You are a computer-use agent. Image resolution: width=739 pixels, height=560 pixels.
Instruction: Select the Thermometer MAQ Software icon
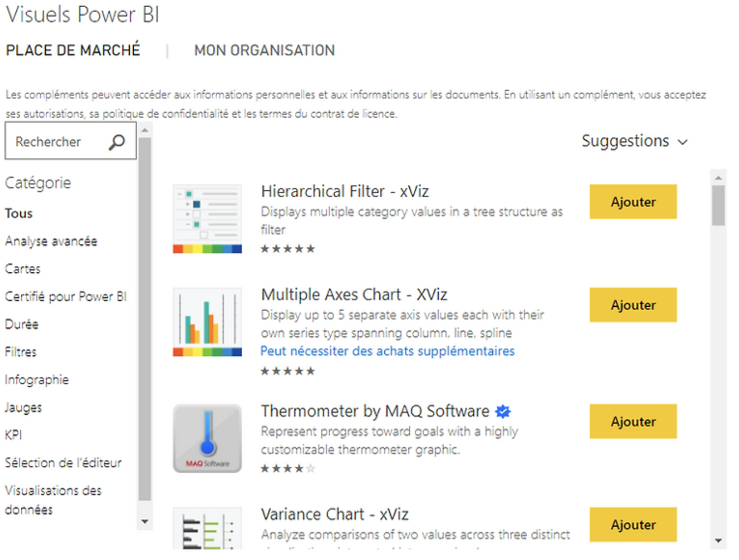[x=207, y=438]
